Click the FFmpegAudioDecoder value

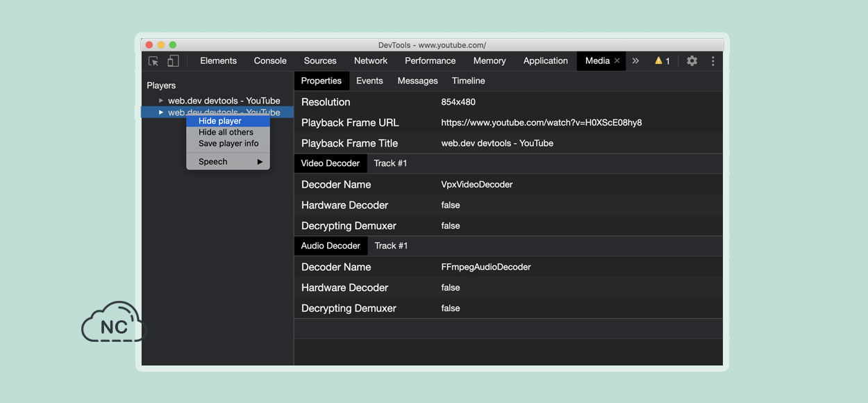coord(486,268)
